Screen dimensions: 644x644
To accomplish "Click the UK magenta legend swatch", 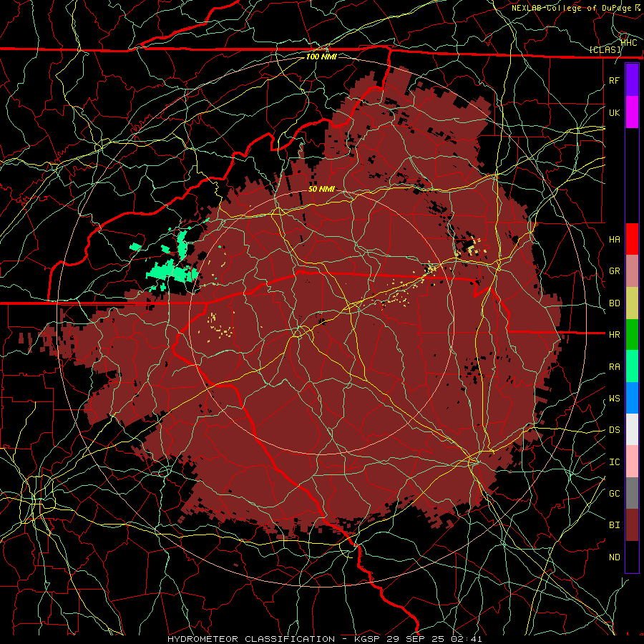I will [632, 112].
